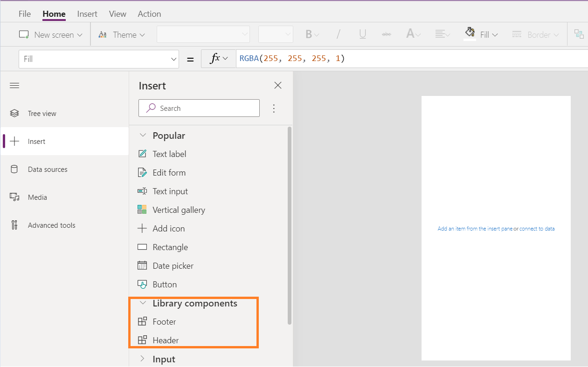Click the Insert pane search box
The width and height of the screenshot is (588, 367).
[199, 108]
